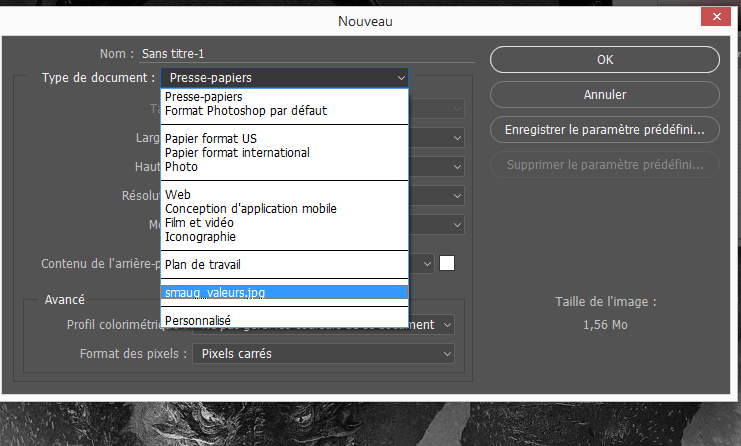Open the Format des pixels dropdown
This screenshot has height=446, width=741.
tap(323, 354)
